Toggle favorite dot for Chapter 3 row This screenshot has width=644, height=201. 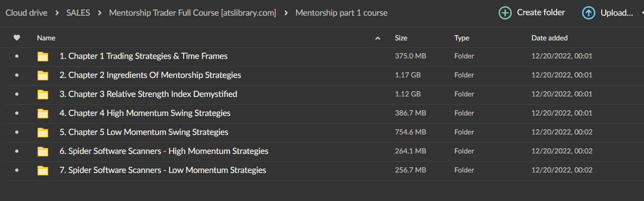tap(17, 94)
